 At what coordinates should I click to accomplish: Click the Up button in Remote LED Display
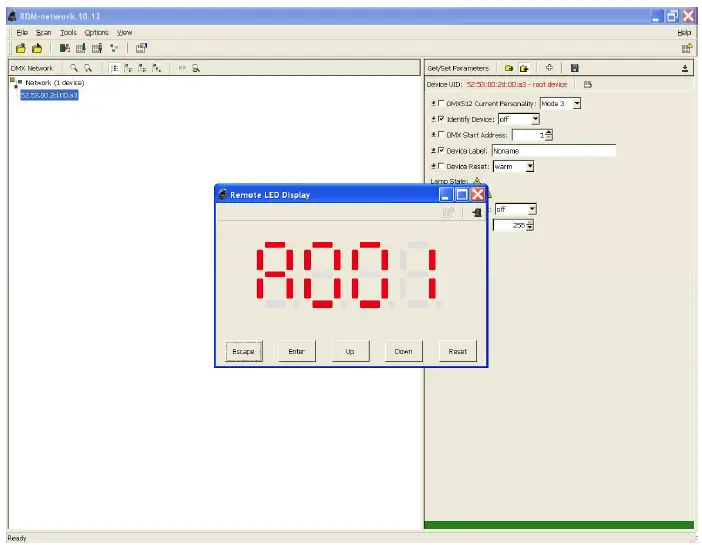350,351
